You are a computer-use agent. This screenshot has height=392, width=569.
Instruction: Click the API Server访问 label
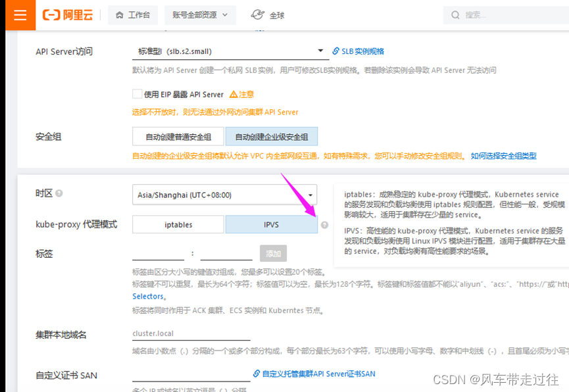pyautogui.click(x=64, y=51)
